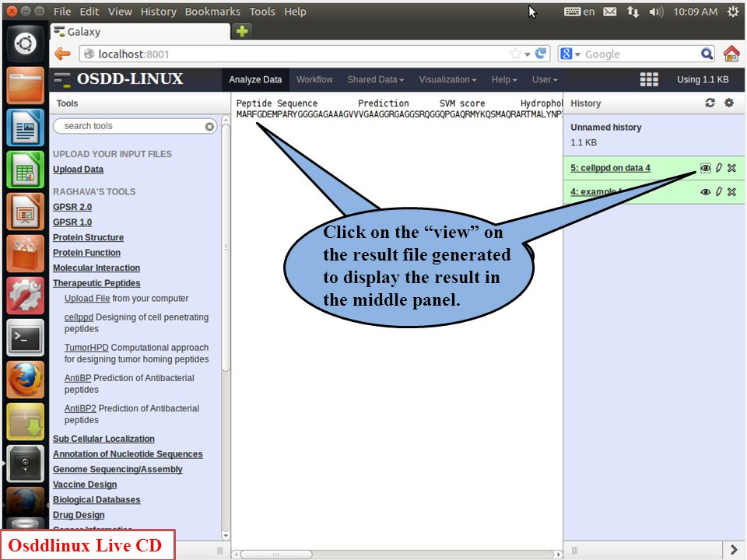Refresh the history panel
The height and width of the screenshot is (560, 747).
pos(710,103)
